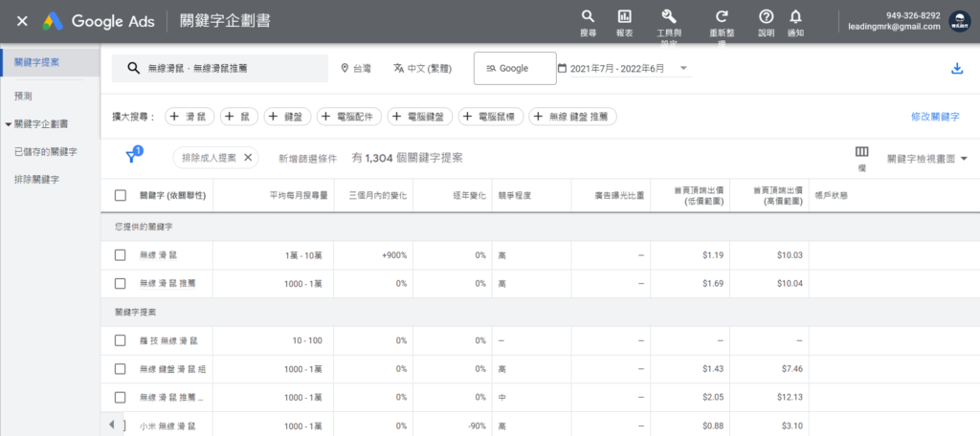This screenshot has height=436, width=980.
Task: Add 電腦鼠標 to broaden search
Action: point(491,117)
